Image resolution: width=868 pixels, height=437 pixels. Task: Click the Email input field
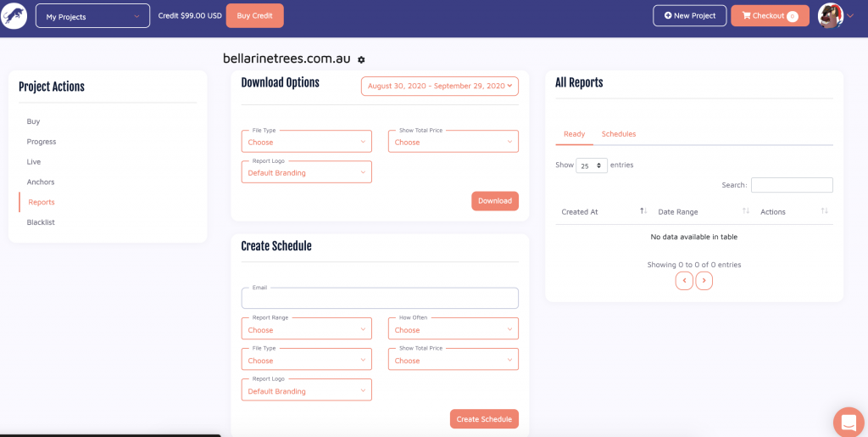pos(379,299)
